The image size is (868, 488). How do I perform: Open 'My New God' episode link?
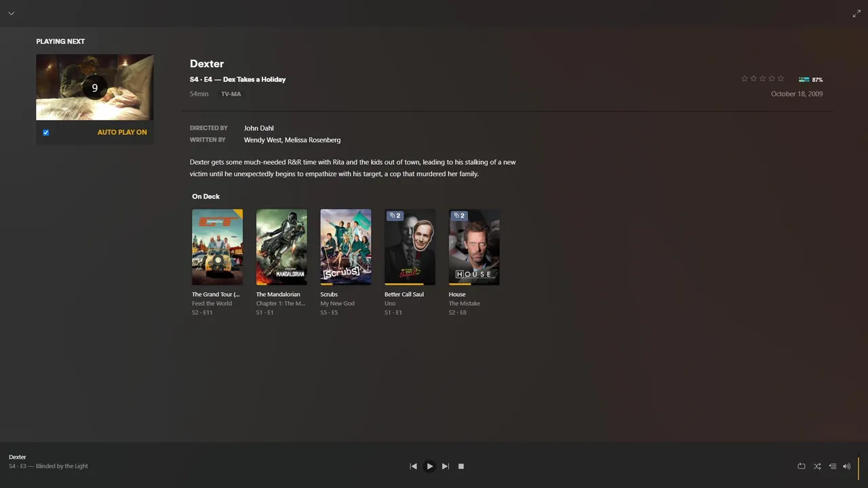point(337,304)
